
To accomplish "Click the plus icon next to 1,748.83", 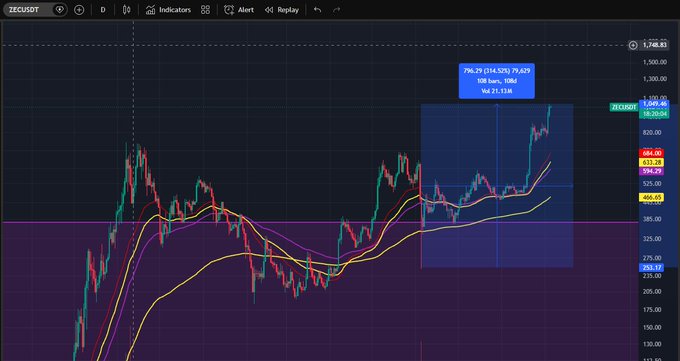I will click(633, 45).
